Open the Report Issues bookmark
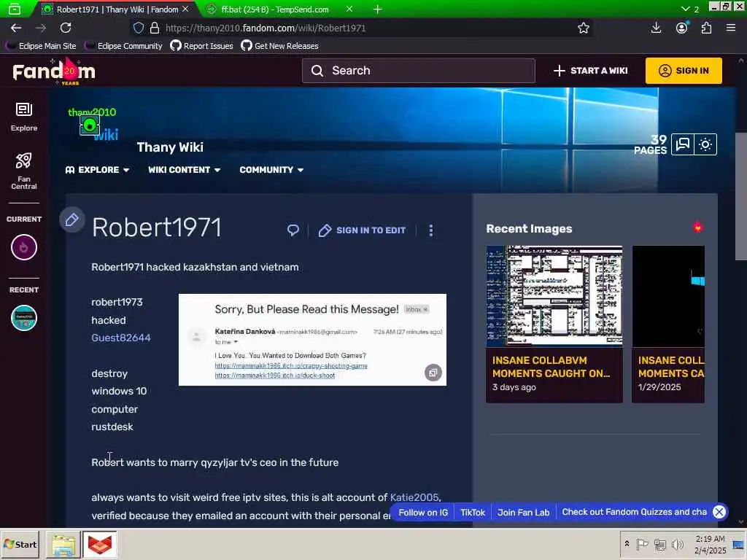The width and height of the screenshot is (747, 560). click(202, 46)
